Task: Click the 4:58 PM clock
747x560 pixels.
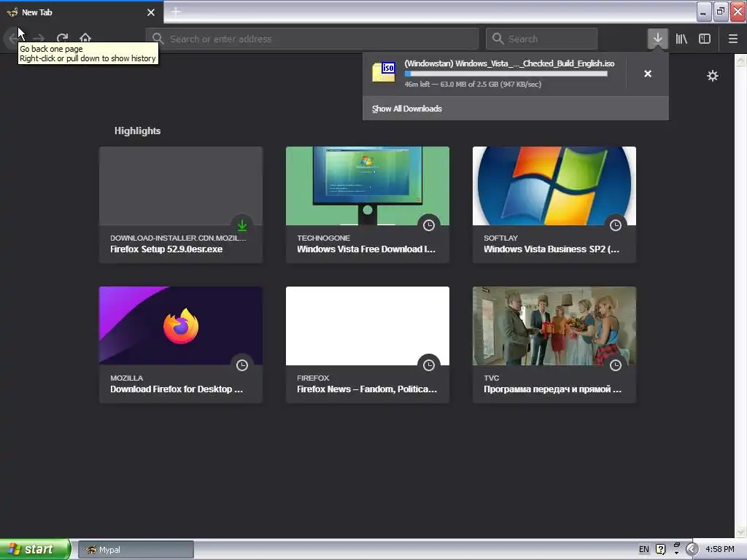Action: coord(719,550)
